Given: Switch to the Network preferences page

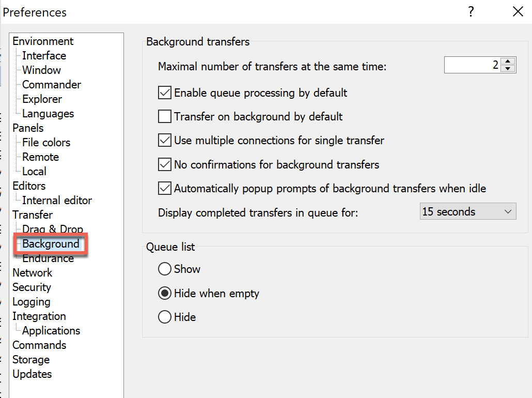Looking at the screenshot, I should (x=32, y=273).
